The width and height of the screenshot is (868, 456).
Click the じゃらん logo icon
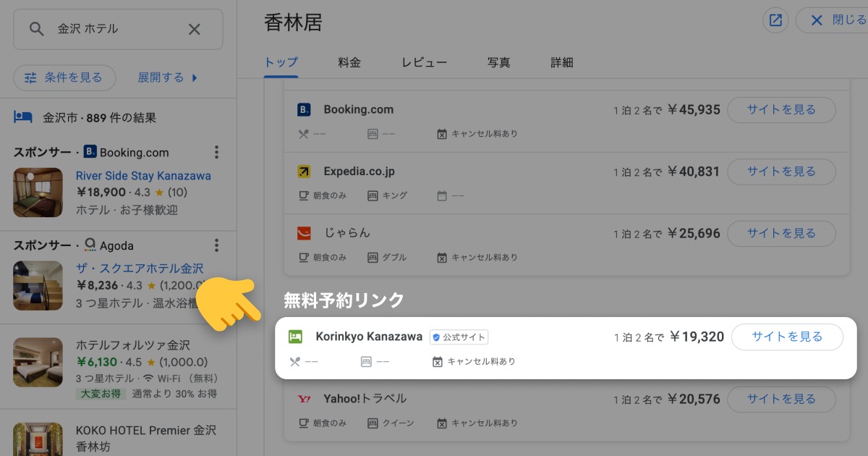pos(304,233)
